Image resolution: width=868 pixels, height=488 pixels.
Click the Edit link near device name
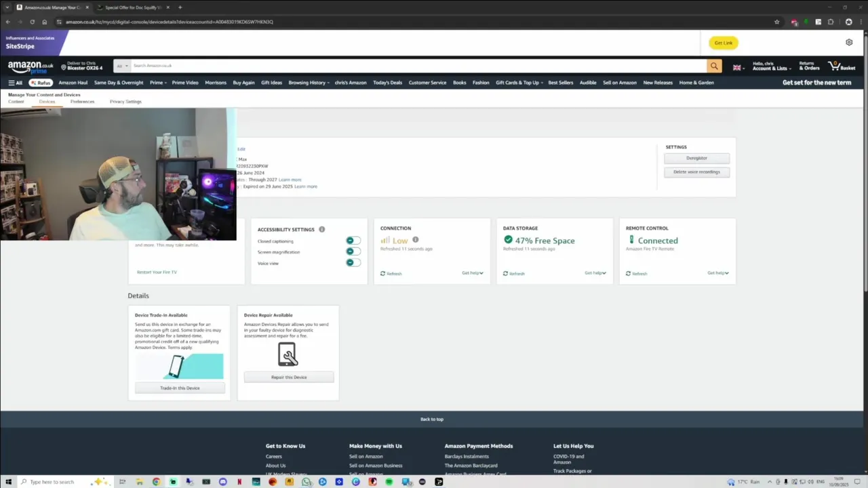241,149
